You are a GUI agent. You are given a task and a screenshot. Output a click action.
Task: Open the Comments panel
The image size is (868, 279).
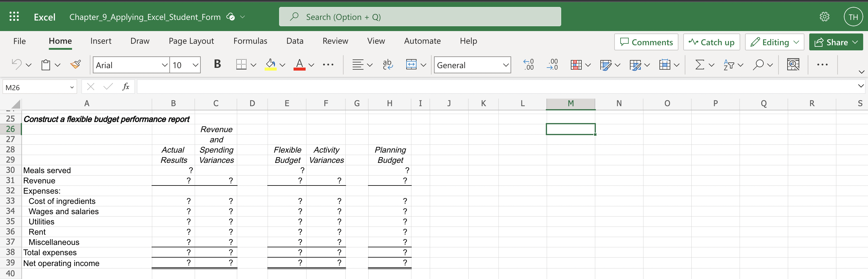pyautogui.click(x=646, y=42)
